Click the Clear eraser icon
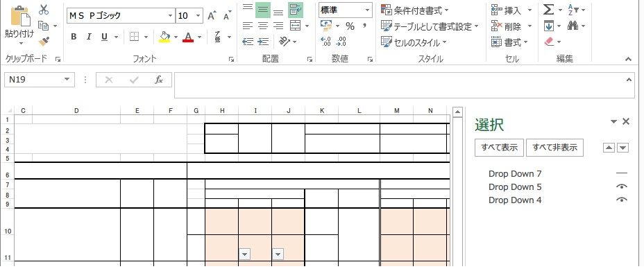 (x=549, y=42)
